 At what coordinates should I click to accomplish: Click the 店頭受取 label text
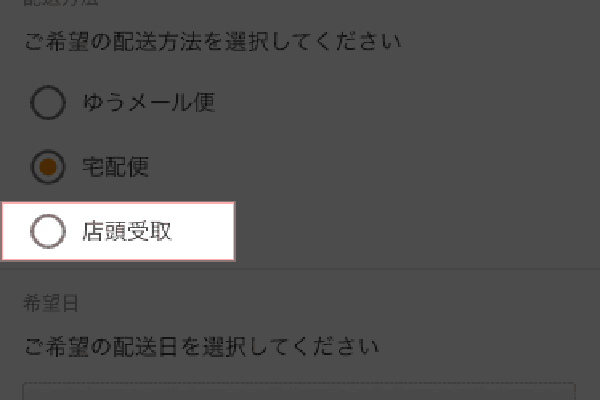[x=127, y=231]
